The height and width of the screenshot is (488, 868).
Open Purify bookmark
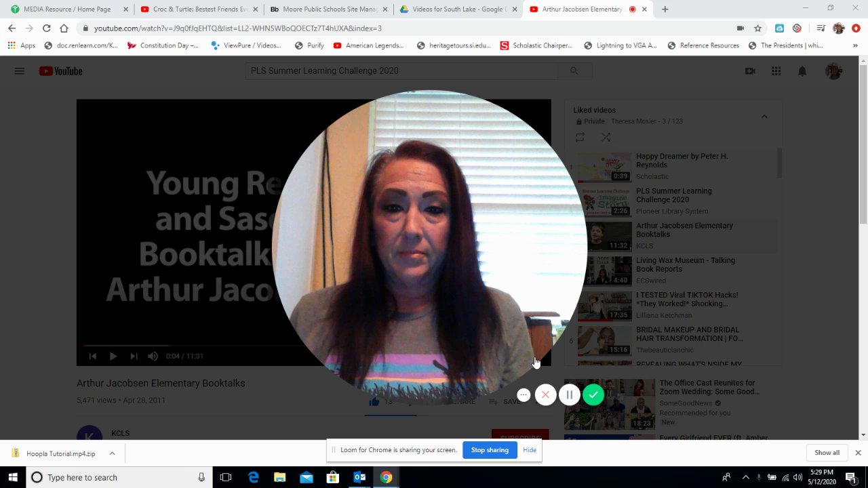pyautogui.click(x=309, y=45)
